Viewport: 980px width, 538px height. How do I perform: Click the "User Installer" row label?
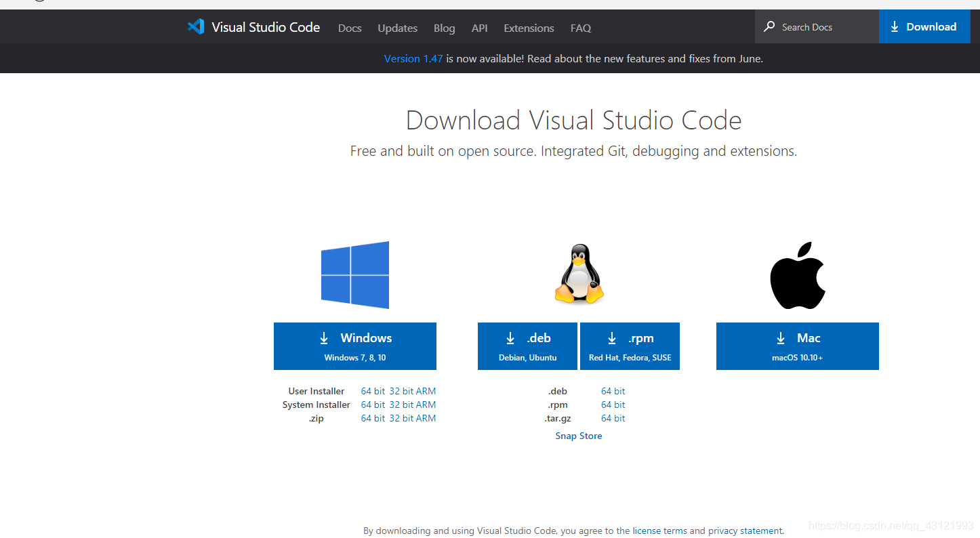coord(317,391)
